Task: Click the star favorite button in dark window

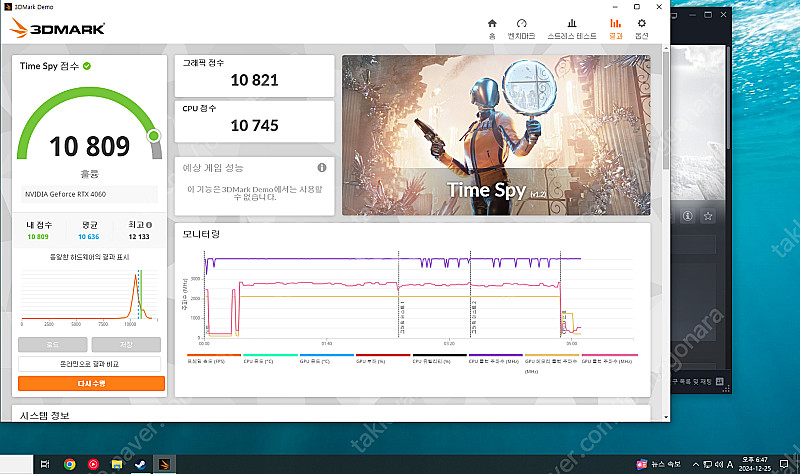Action: (708, 216)
